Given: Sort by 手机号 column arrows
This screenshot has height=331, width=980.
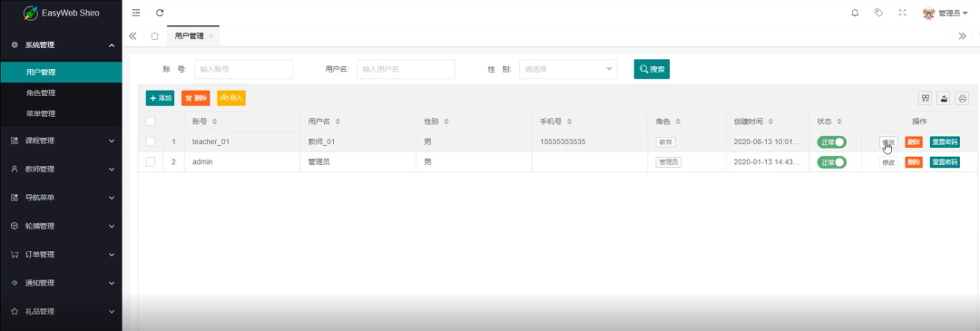Looking at the screenshot, I should point(570,122).
